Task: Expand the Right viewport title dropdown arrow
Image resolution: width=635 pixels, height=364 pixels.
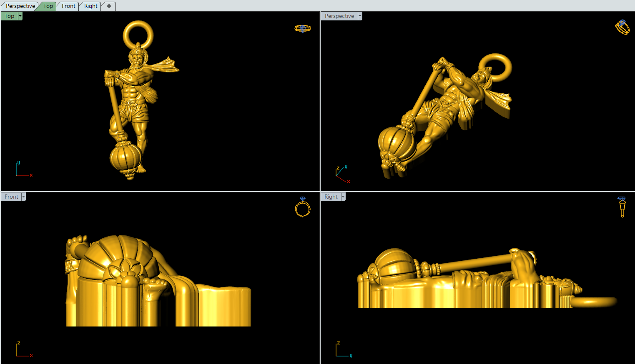Action: (x=343, y=197)
